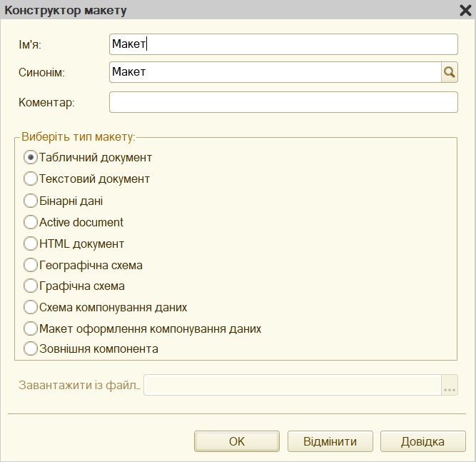Focus the Синонім input field
The height and width of the screenshot is (462, 476).
point(275,72)
